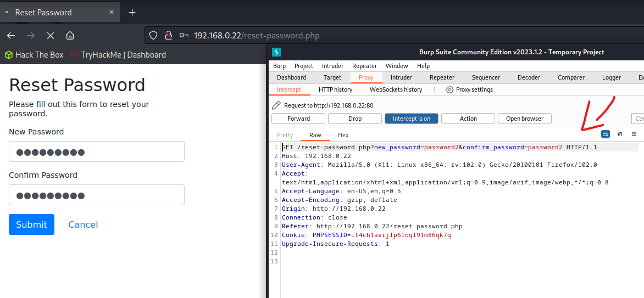Click the Burp Suite logo icon
Screen dimensions: 644x298
click(276, 52)
